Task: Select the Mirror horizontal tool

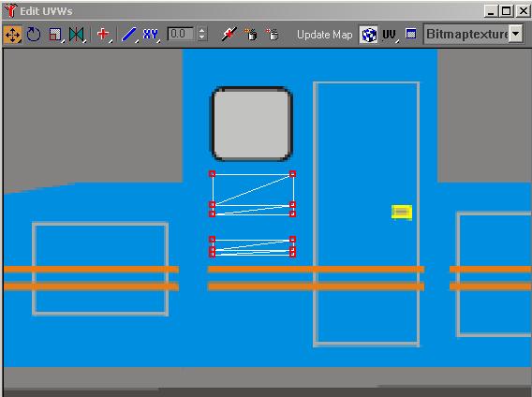Action: point(77,35)
